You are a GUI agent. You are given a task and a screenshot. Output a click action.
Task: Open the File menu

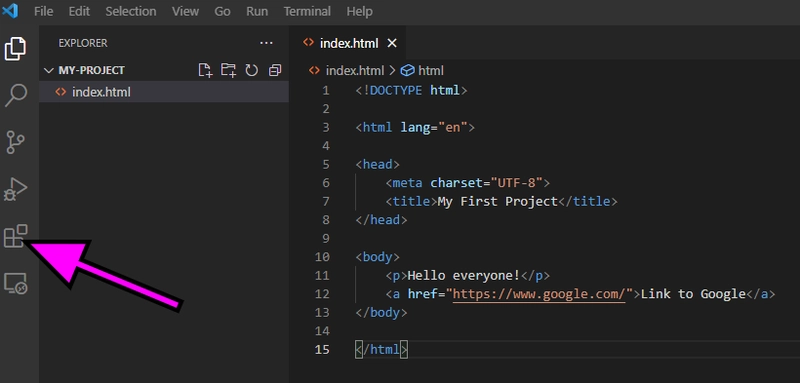coord(43,11)
